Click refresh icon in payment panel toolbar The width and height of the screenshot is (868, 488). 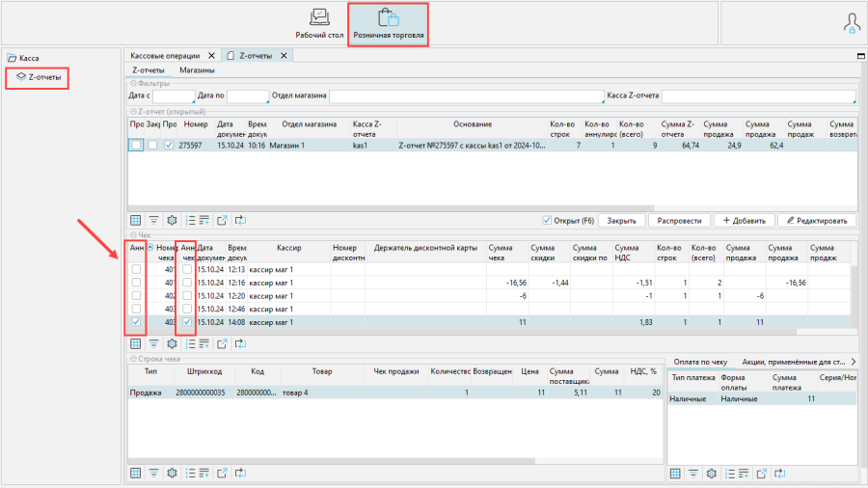(780, 473)
